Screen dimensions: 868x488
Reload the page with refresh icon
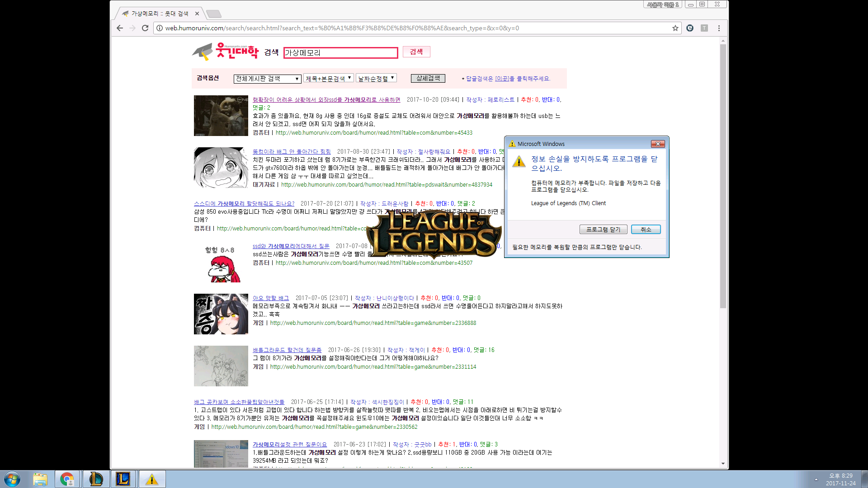click(145, 28)
